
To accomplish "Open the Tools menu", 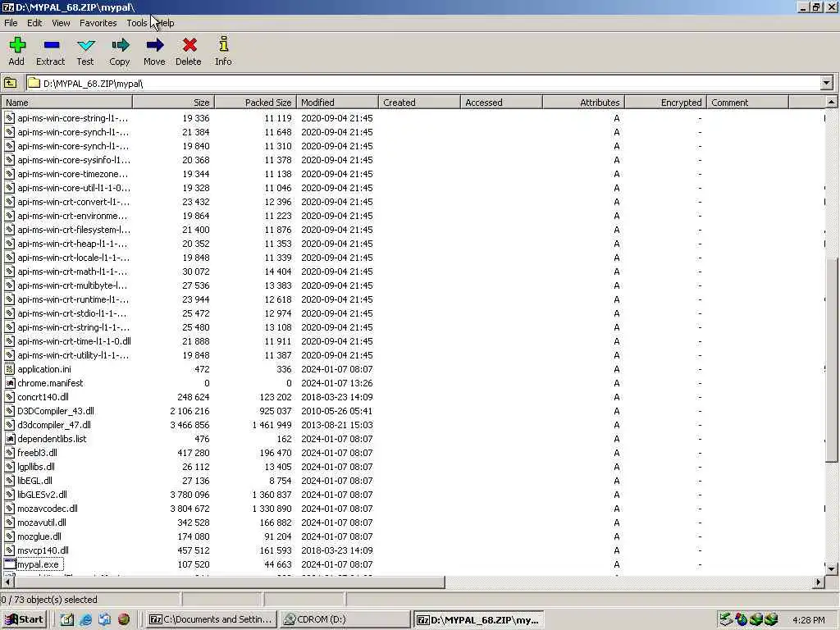I will click(x=137, y=23).
